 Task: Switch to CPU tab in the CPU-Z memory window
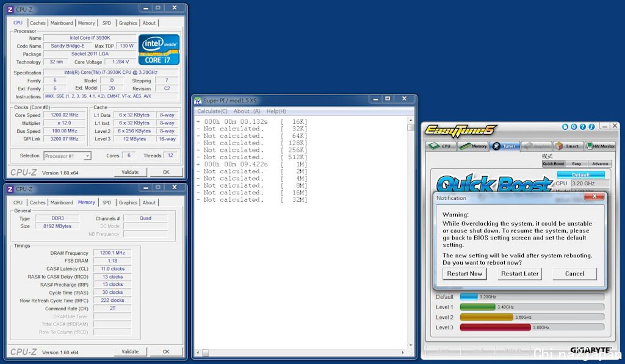(18, 202)
